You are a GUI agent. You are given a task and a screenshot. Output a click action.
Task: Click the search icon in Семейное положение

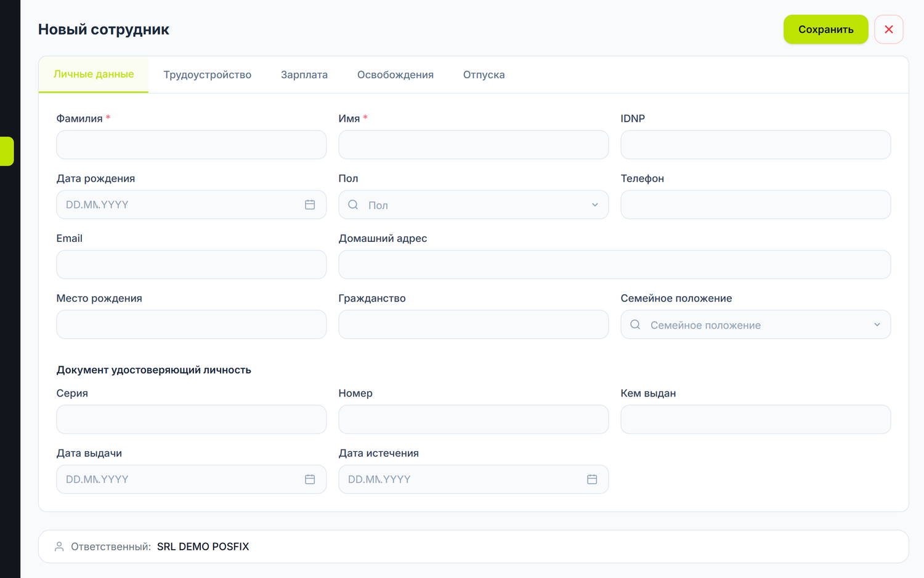pos(635,324)
